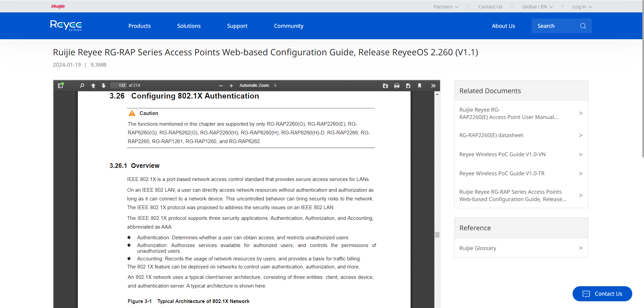Click the RG-RAP2260(E) datasheet link
The image size is (644, 308).
point(491,135)
